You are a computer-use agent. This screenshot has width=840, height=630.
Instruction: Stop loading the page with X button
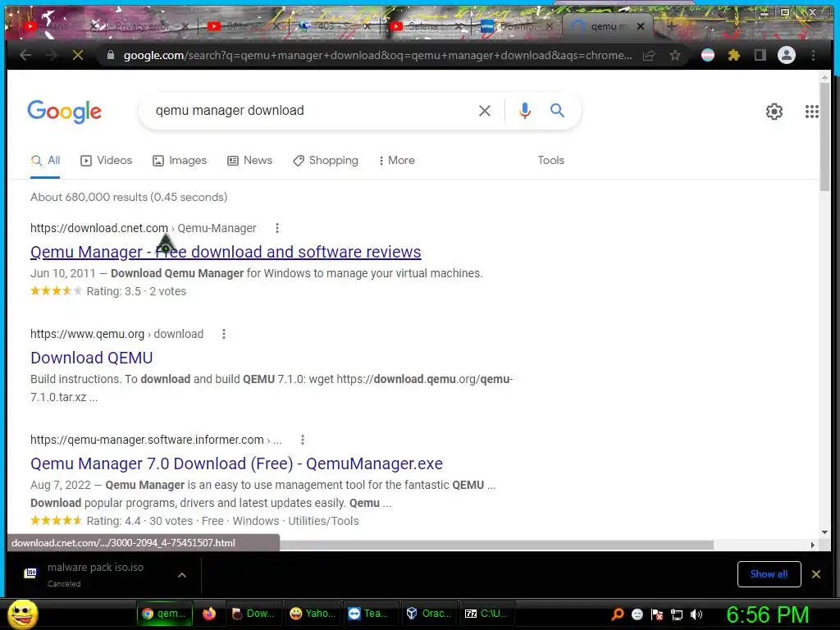[x=78, y=55]
